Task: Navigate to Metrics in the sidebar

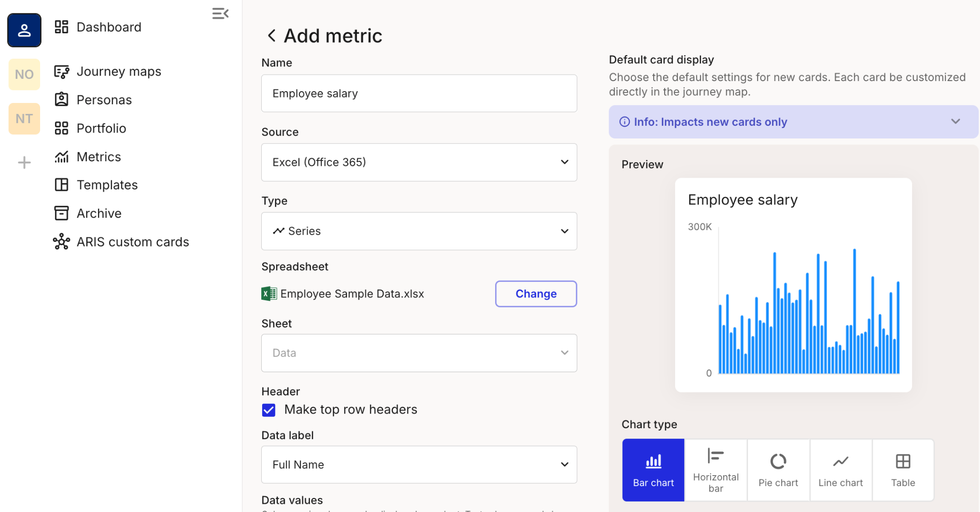Action: 98,157
